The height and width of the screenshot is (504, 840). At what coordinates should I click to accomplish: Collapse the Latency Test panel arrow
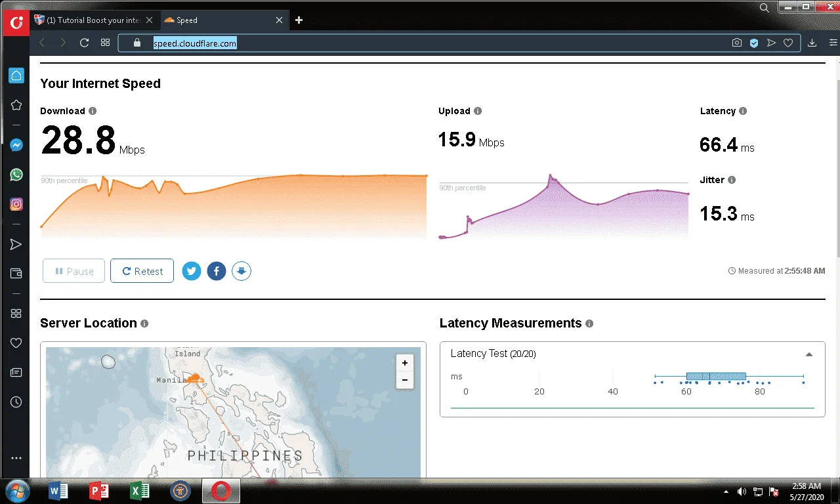pos(809,354)
